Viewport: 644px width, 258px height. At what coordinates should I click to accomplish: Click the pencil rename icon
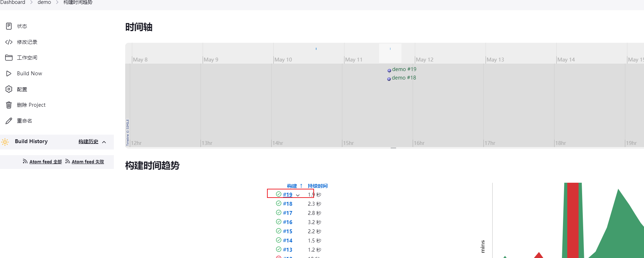coord(9,121)
